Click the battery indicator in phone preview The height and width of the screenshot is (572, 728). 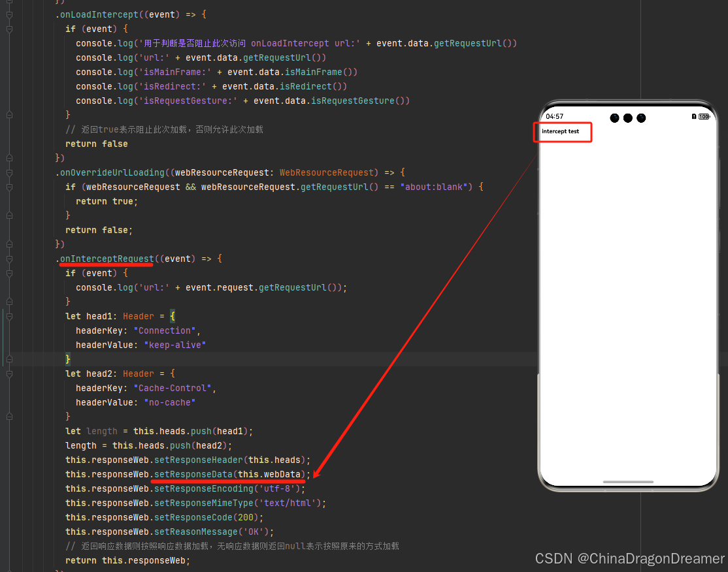[704, 116]
